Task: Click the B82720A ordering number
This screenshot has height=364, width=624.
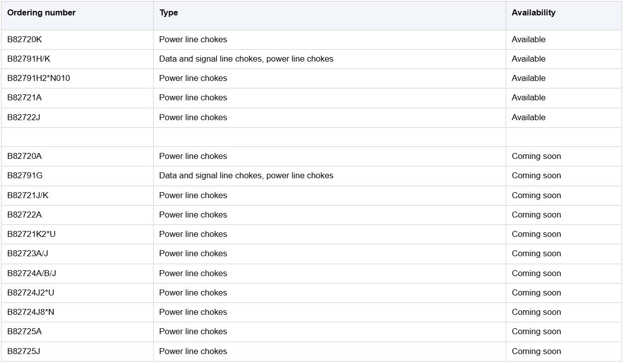Action: (24, 156)
